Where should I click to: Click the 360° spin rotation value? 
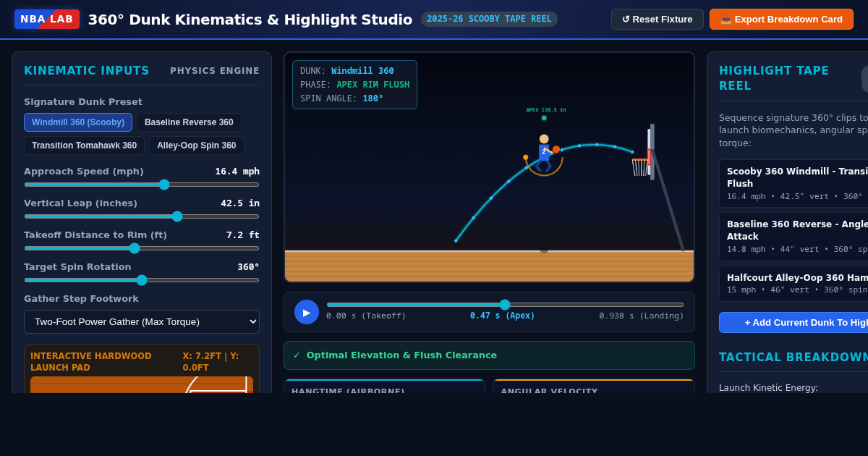coord(248,267)
